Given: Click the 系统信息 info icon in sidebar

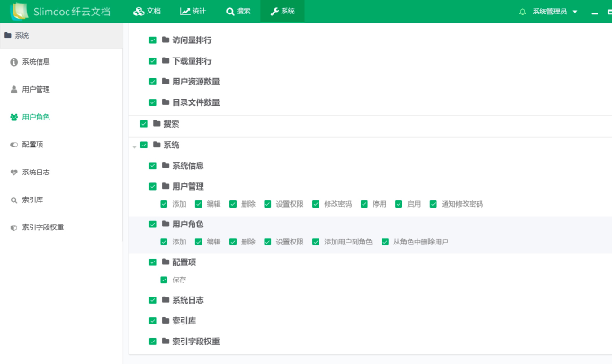Looking at the screenshot, I should [13, 62].
